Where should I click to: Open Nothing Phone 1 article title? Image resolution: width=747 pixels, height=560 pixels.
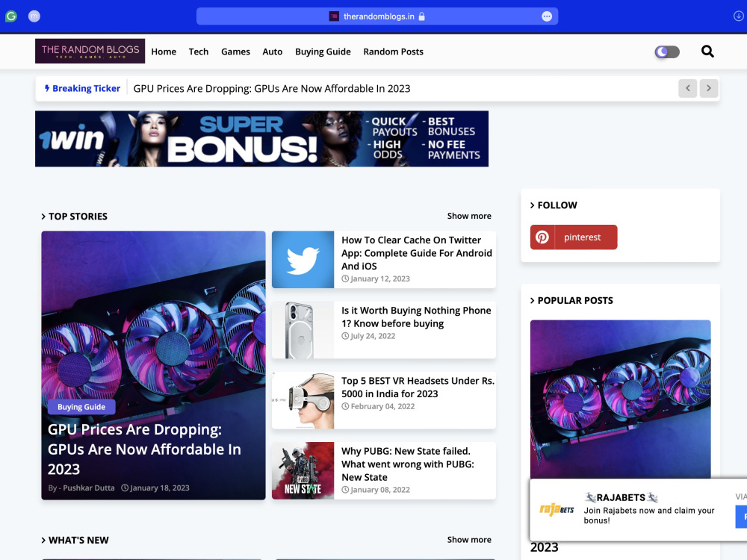(x=416, y=317)
